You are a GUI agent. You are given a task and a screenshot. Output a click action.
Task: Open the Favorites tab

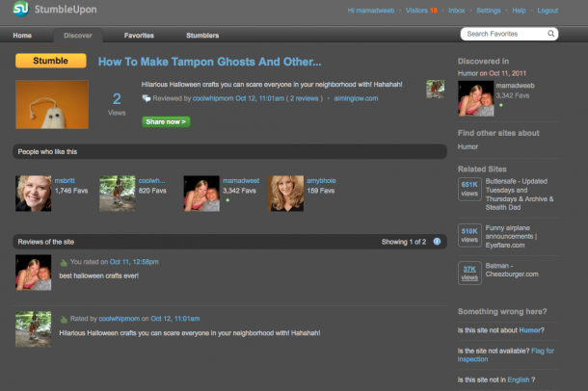coord(139,36)
